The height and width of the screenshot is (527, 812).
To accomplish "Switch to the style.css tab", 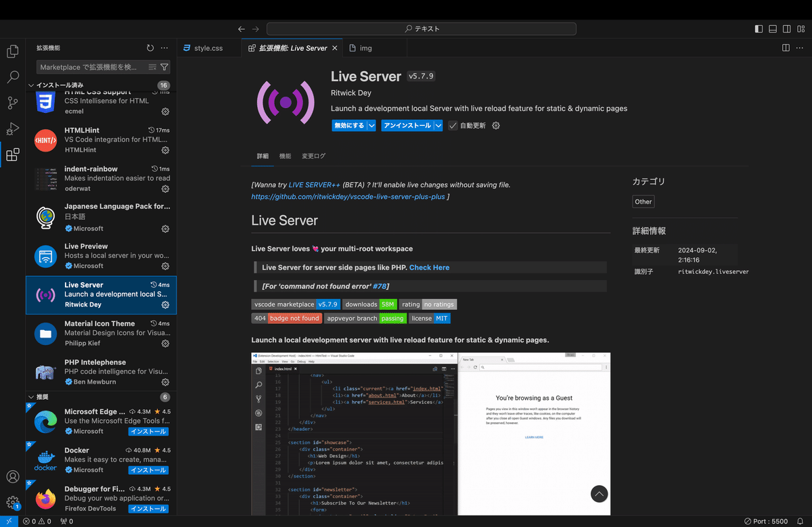I will coord(208,48).
